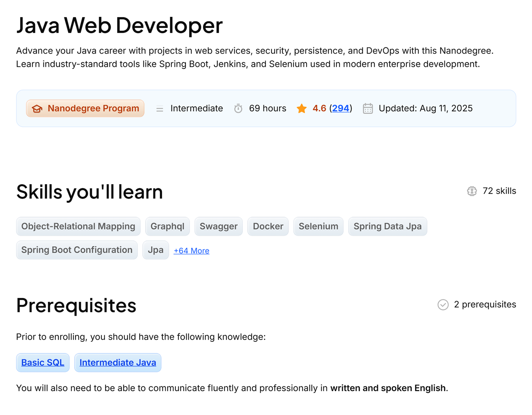This screenshot has height=415, width=532.
Task: Pick the Spring Data Jpa skill tag
Action: coord(387,226)
